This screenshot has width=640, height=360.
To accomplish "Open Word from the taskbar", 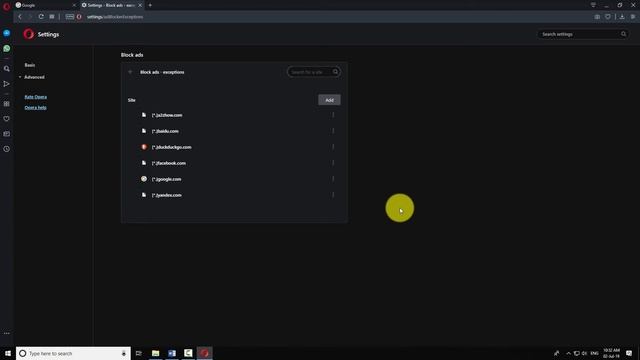I will point(172,353).
